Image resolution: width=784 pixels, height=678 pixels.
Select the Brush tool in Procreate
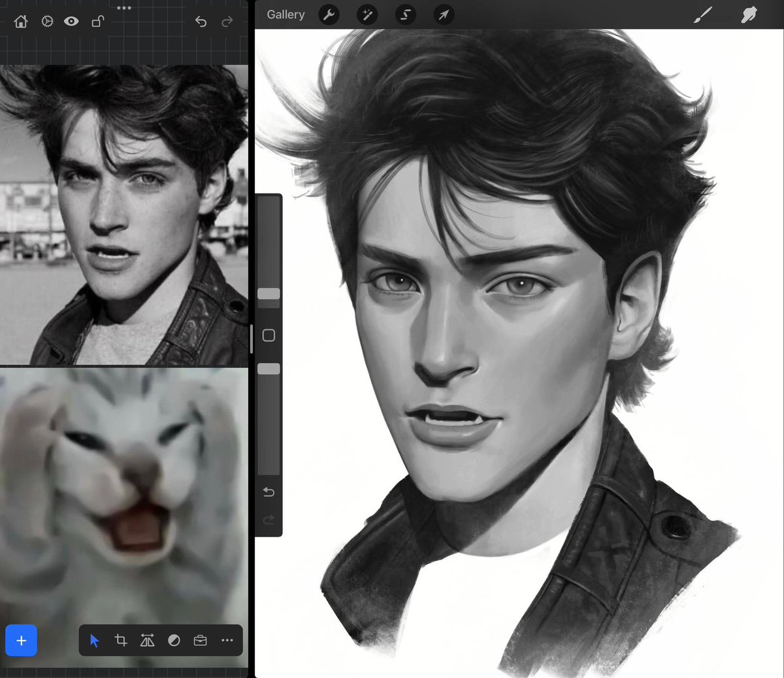pos(703,14)
